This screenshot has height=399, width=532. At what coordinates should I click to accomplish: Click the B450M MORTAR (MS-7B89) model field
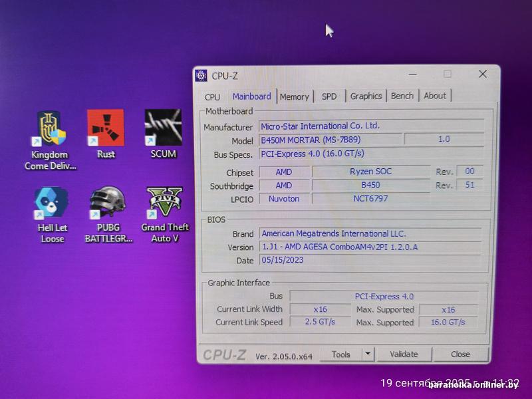tap(330, 140)
